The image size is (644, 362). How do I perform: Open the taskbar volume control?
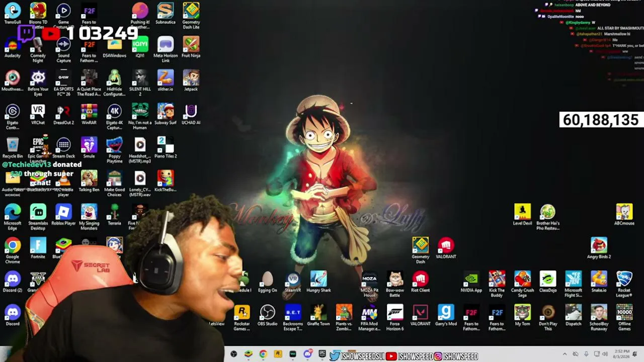click(604, 354)
